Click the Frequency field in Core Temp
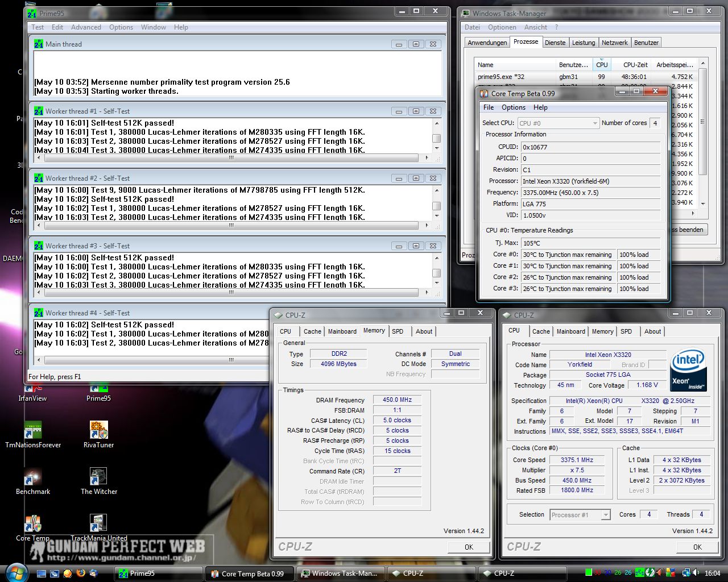The width and height of the screenshot is (728, 582). pyautogui.click(x=590, y=192)
